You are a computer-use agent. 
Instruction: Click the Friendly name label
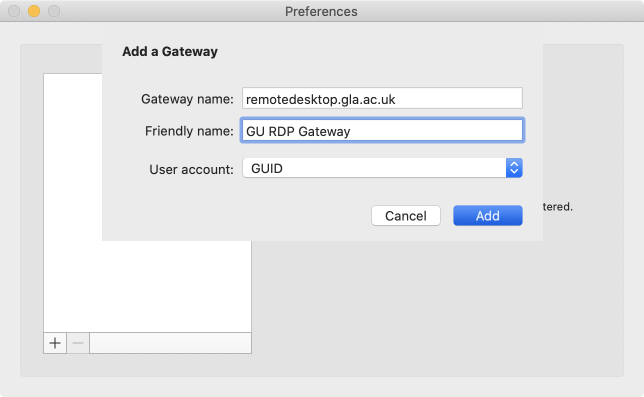pos(189,131)
